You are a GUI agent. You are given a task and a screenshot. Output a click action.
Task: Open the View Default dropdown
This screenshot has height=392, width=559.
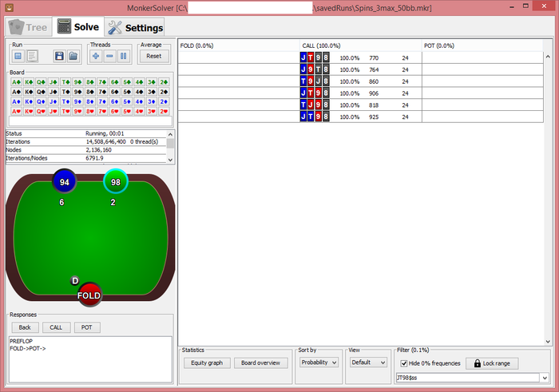point(368,362)
